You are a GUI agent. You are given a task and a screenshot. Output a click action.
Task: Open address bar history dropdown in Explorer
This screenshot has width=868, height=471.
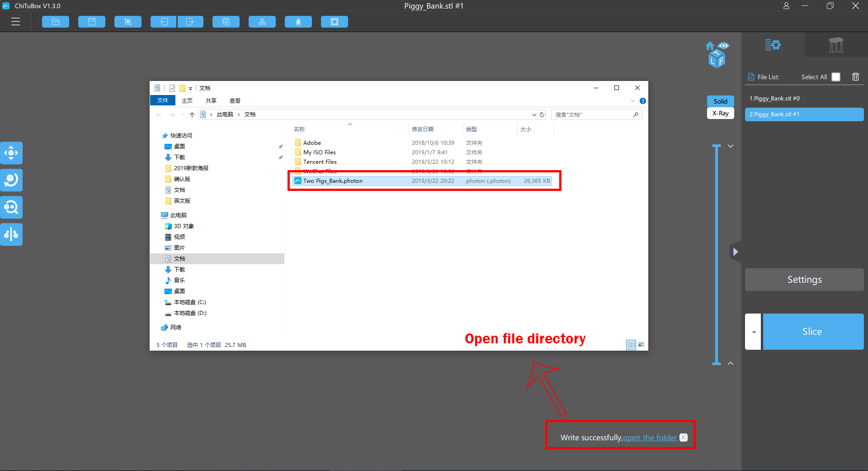pyautogui.click(x=534, y=115)
